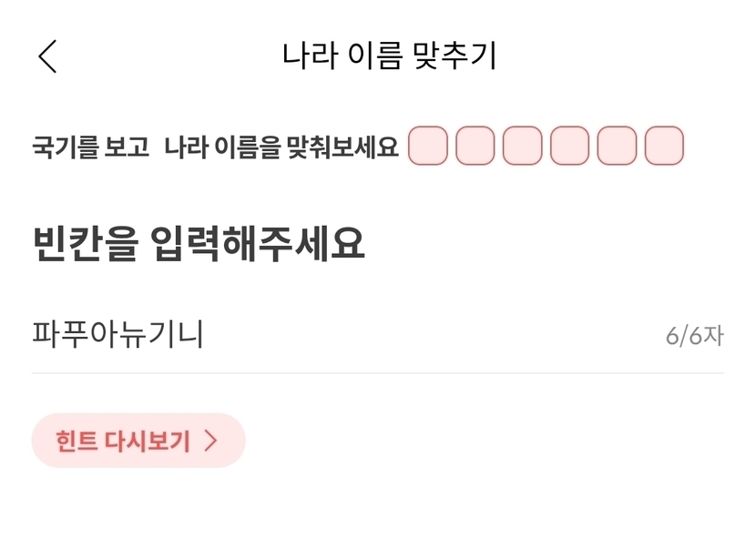756x558 pixels.
Task: Open the 힌트 다시보기 hint button
Action: (138, 441)
